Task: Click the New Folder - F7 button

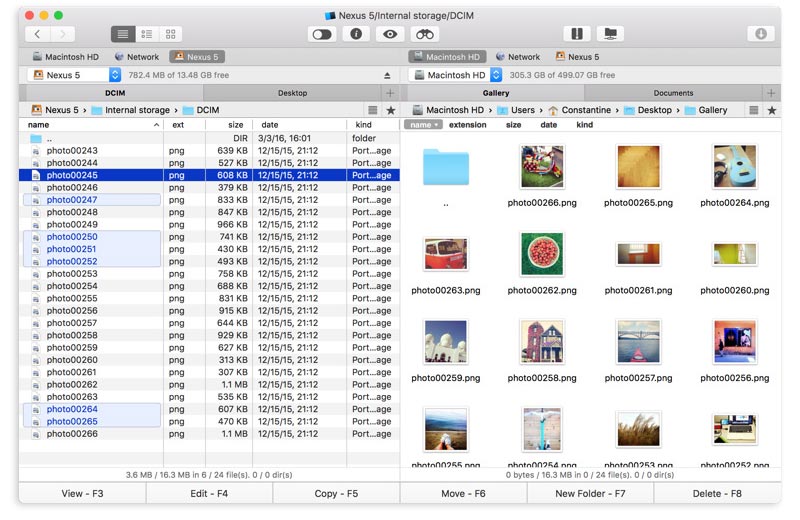Action: tap(590, 493)
